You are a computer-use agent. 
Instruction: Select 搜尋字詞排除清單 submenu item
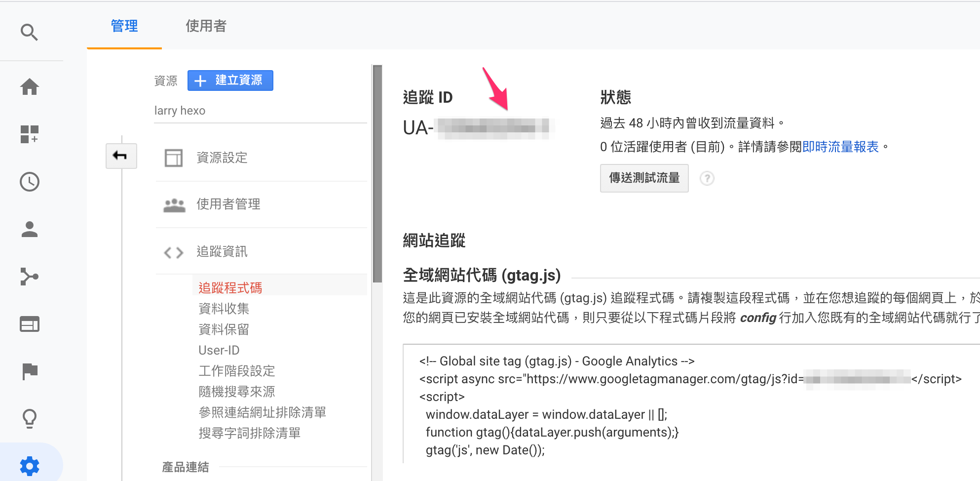(249, 433)
